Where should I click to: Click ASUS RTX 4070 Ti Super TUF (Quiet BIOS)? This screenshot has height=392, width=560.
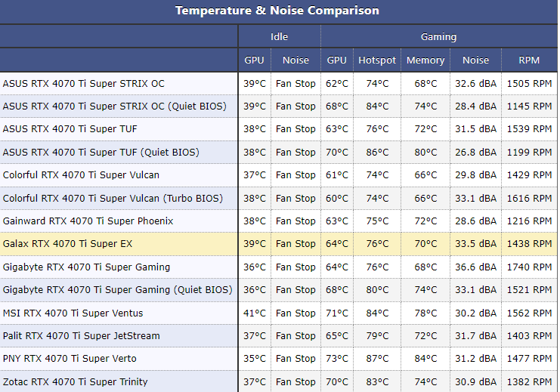[x=101, y=152]
